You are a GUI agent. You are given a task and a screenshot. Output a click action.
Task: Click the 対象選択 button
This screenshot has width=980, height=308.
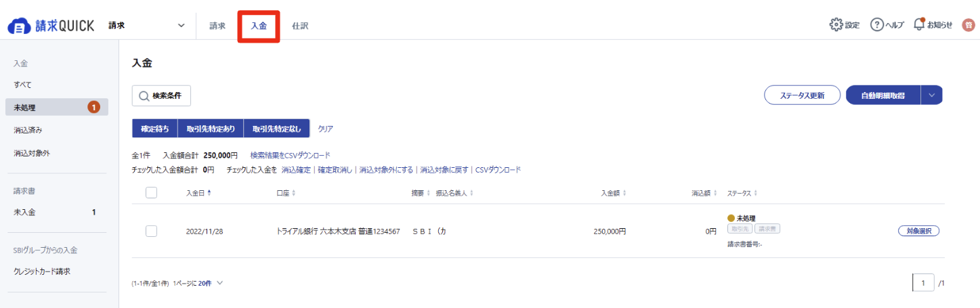coord(919,231)
